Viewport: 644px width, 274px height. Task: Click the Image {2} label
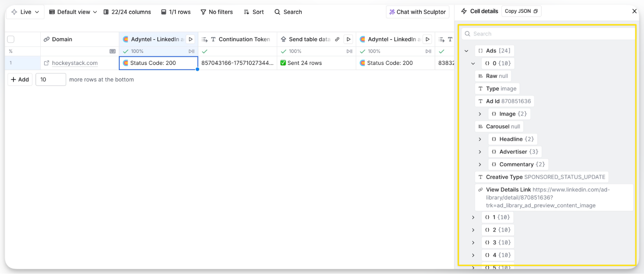[x=510, y=114]
